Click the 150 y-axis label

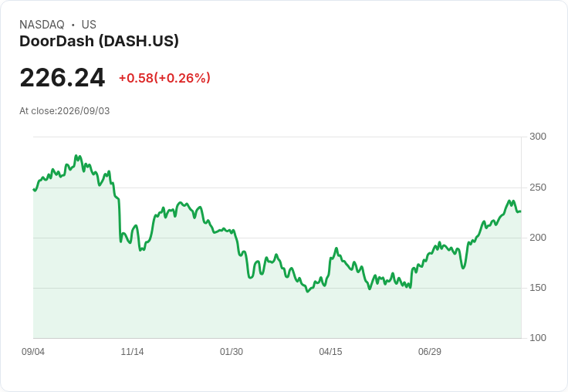point(538,288)
